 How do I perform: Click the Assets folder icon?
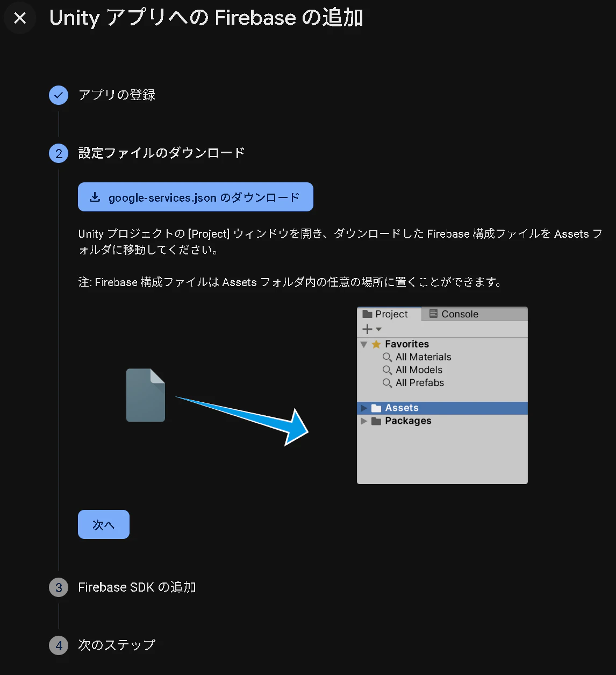[376, 408]
